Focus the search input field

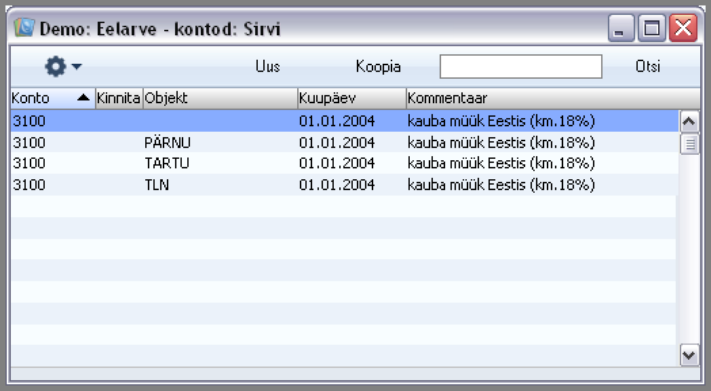tap(521, 67)
